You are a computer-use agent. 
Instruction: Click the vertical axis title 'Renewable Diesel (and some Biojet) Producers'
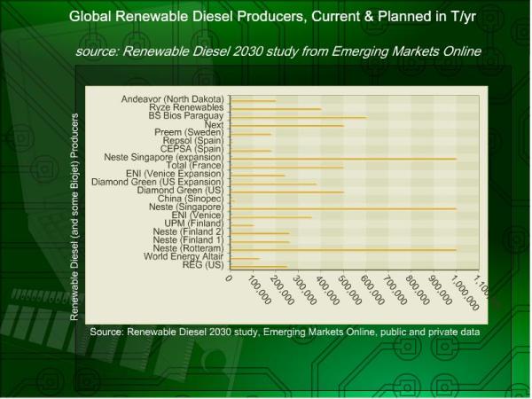click(74, 217)
